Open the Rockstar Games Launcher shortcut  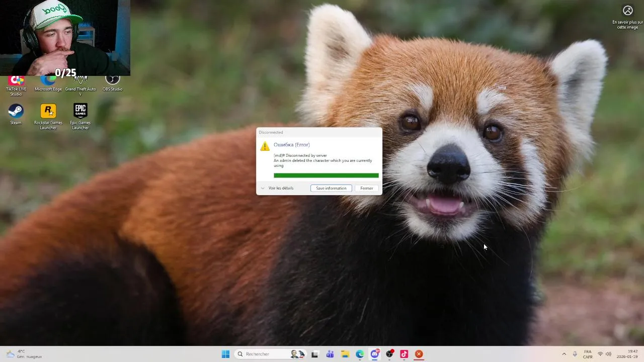(x=48, y=117)
